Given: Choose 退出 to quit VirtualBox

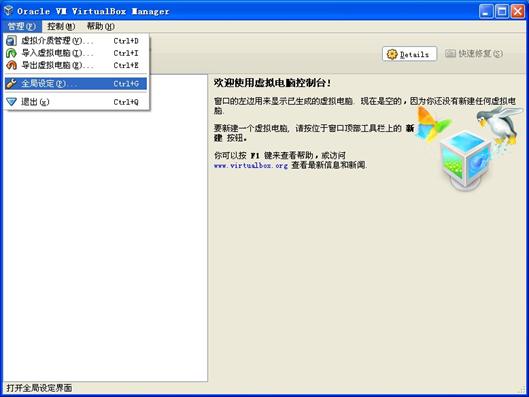Looking at the screenshot, I should [76, 102].
